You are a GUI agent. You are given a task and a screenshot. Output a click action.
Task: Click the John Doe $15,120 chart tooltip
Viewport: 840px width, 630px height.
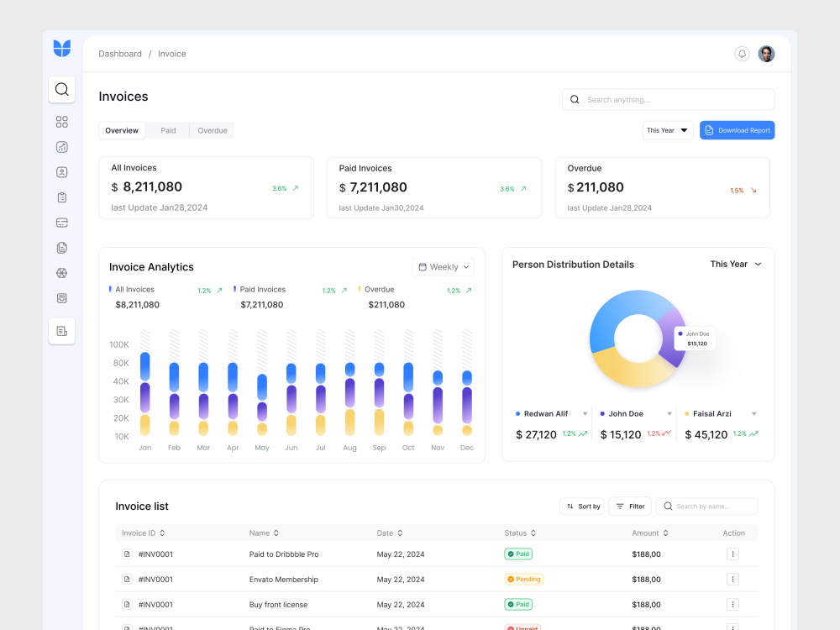[695, 339]
